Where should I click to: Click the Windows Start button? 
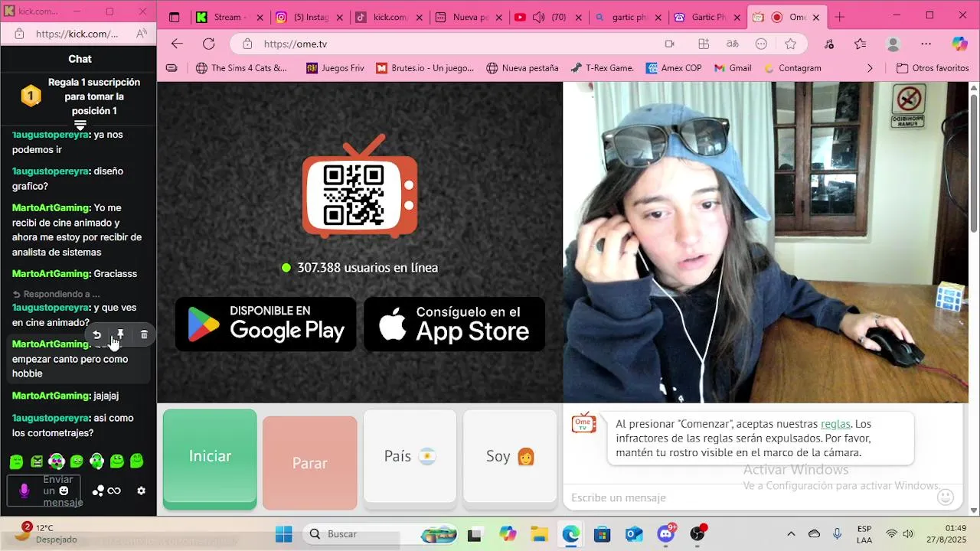pyautogui.click(x=283, y=533)
